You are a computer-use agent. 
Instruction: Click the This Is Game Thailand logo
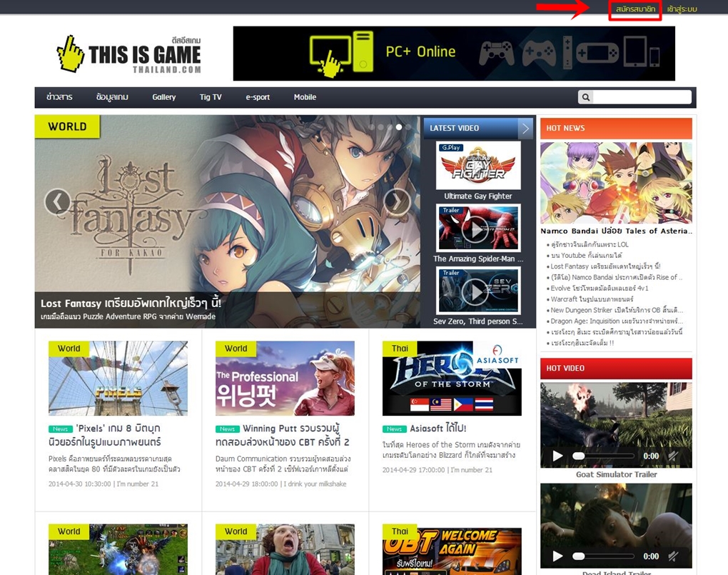[x=128, y=54]
